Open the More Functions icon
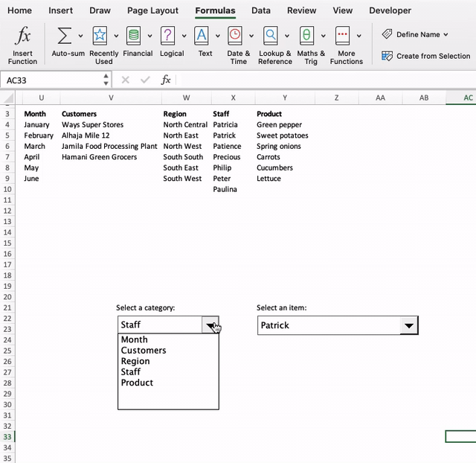Image resolution: width=476 pixels, height=463 pixels. click(x=342, y=36)
